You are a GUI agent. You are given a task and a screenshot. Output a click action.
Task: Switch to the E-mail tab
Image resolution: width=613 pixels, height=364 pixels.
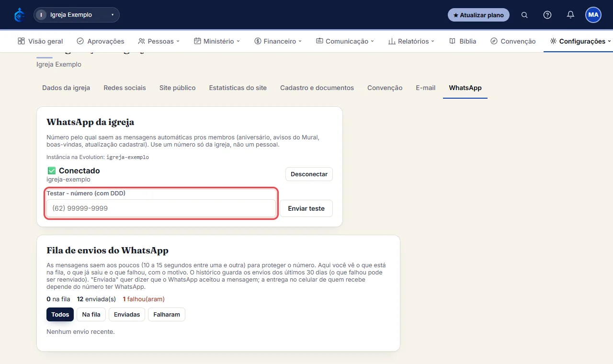coord(425,88)
